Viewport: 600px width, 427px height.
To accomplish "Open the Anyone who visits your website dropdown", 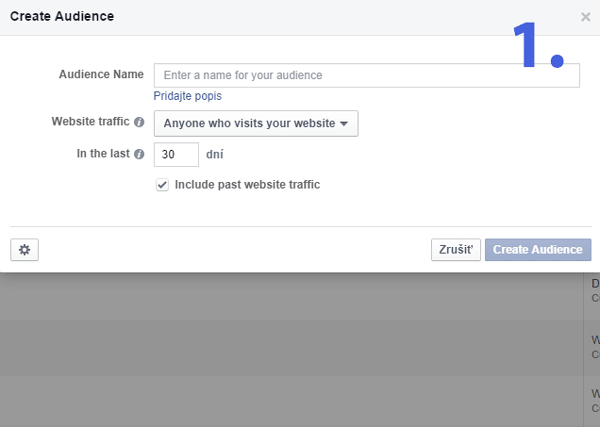I will click(256, 123).
